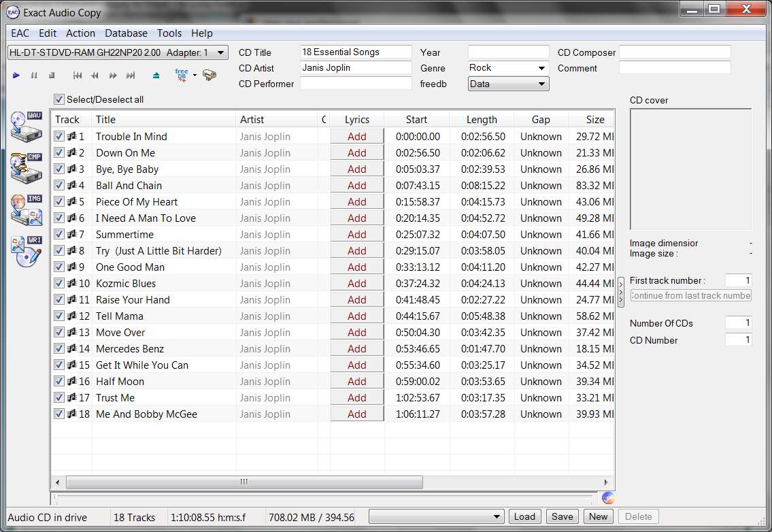The height and width of the screenshot is (532, 772).
Task: Open the Action menu
Action: 81,33
